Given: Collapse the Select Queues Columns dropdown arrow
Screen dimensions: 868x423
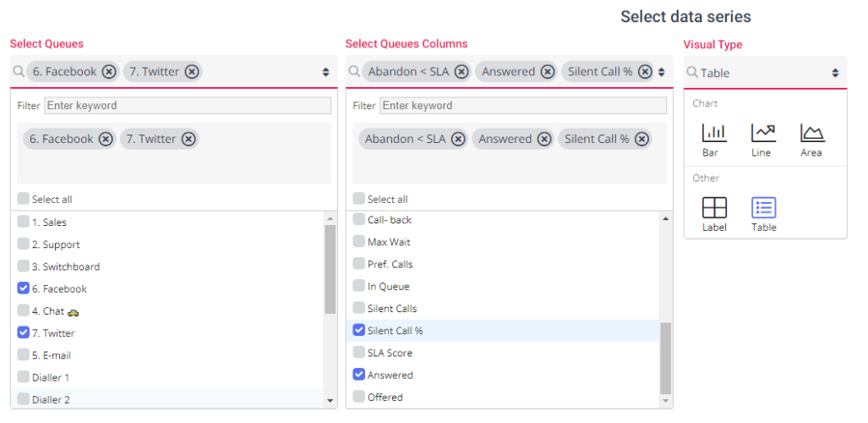Looking at the screenshot, I should [662, 73].
